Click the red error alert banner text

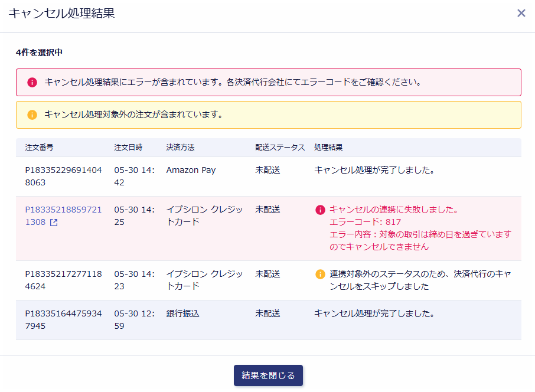click(233, 82)
